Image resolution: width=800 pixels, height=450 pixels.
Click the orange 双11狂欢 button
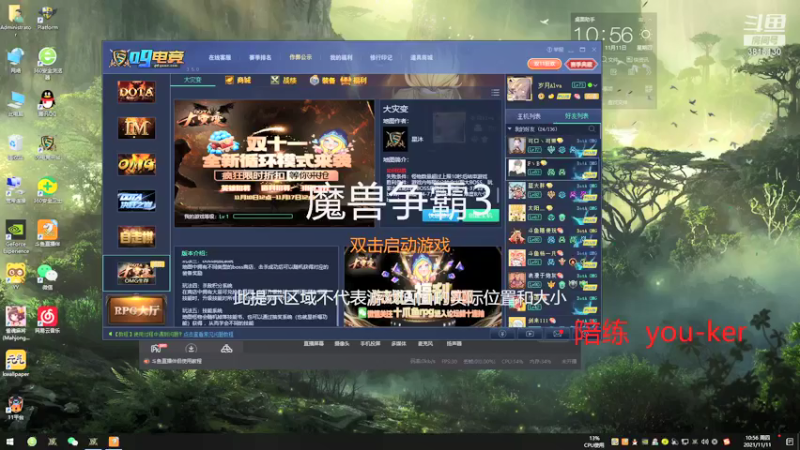(x=544, y=64)
